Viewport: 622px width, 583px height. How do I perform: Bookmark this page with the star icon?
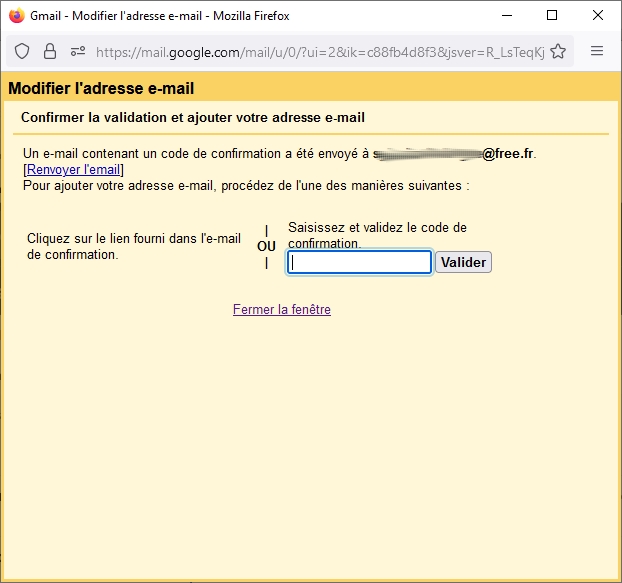coord(558,52)
